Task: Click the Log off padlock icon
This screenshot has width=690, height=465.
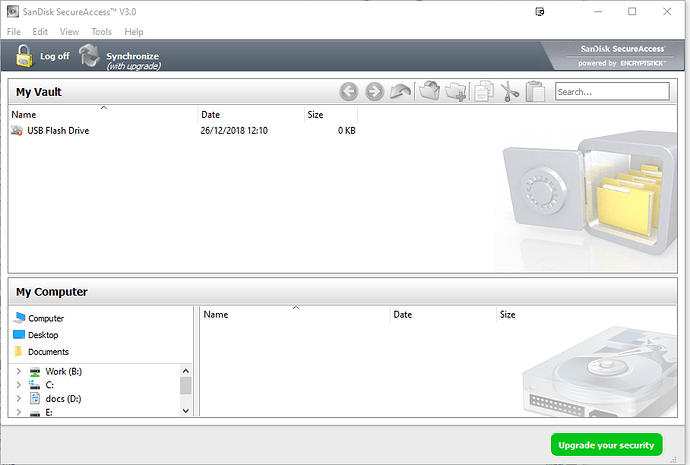Action: 24,56
